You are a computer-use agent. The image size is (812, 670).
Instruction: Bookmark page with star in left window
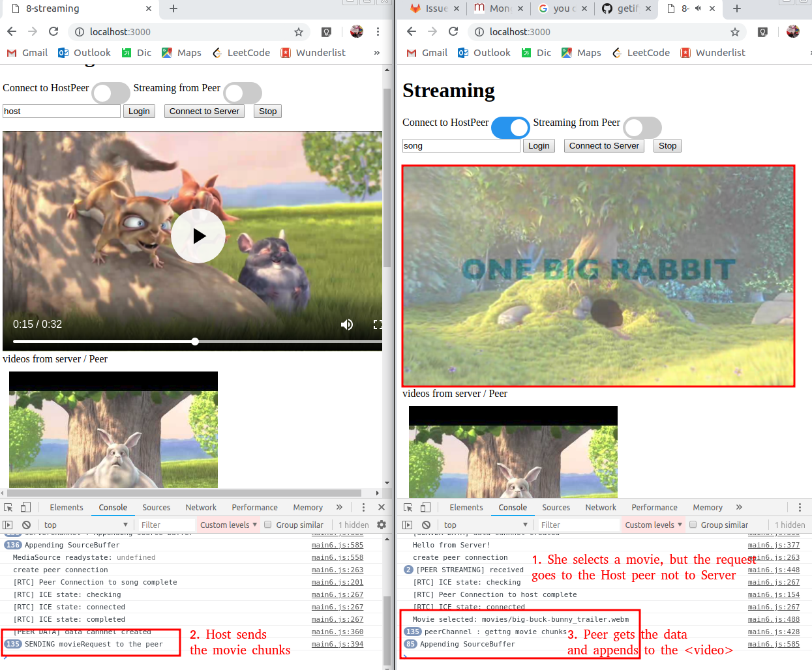click(x=299, y=32)
